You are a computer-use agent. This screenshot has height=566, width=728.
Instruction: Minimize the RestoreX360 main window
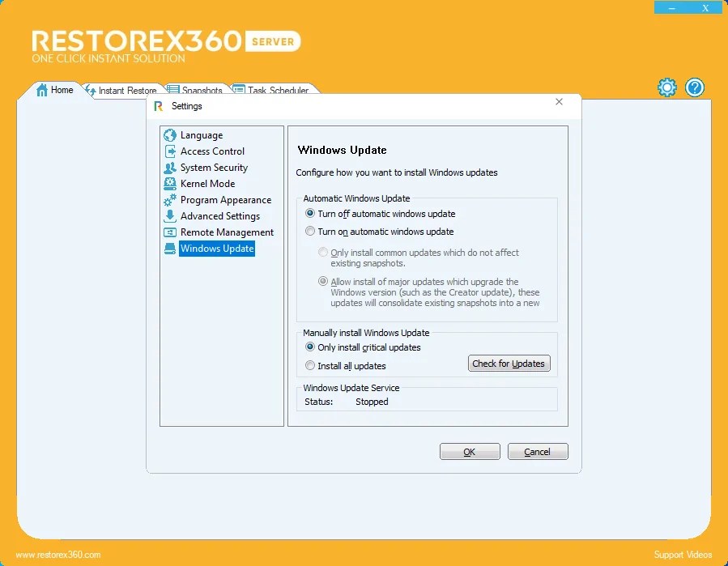click(672, 8)
